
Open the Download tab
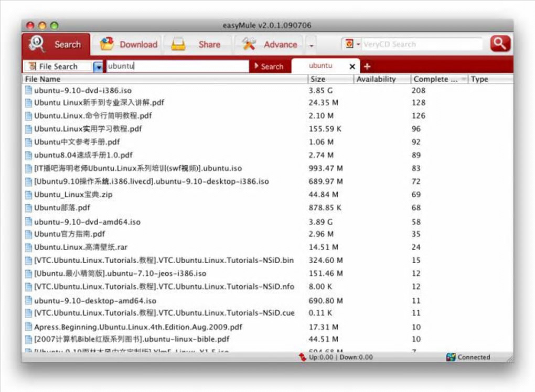click(129, 45)
